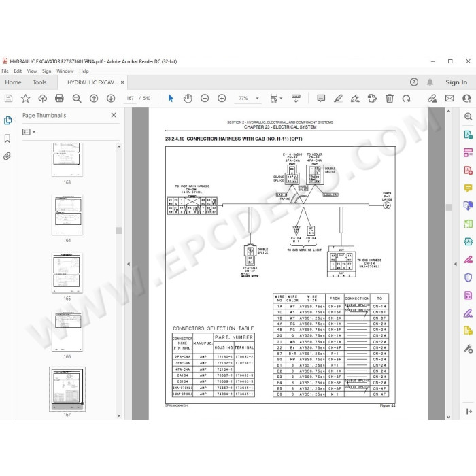476x476 pixels.
Task: Rotate the page with rotate icon
Action: tap(407, 98)
